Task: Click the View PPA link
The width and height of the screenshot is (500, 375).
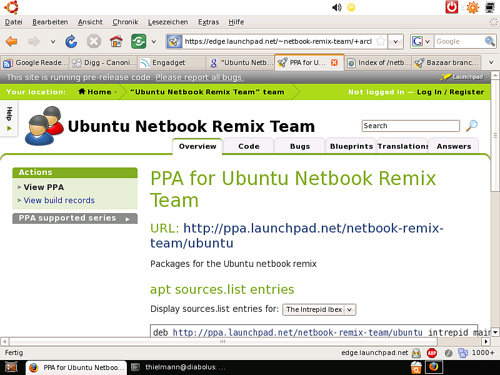Action: (x=44, y=187)
